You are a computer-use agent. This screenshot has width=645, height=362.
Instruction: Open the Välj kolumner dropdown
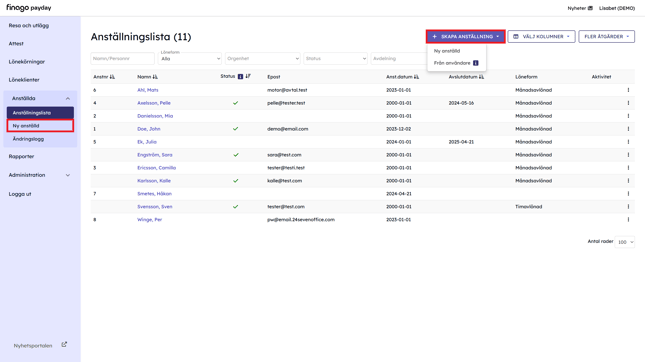point(541,37)
